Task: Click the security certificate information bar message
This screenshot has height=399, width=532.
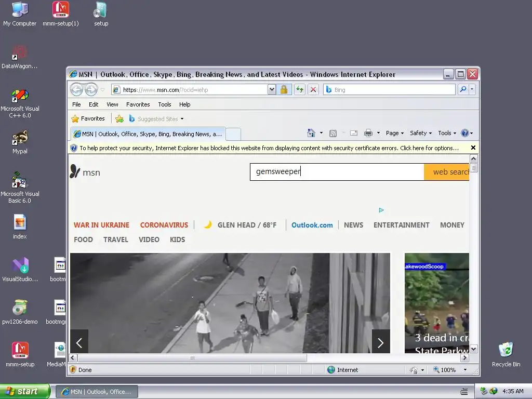Action: pyautogui.click(x=269, y=148)
